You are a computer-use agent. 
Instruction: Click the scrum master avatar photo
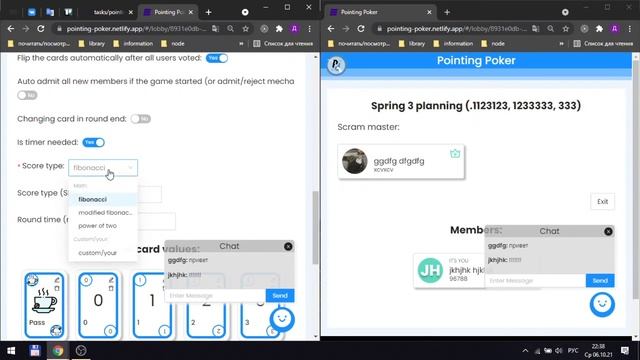tap(355, 161)
